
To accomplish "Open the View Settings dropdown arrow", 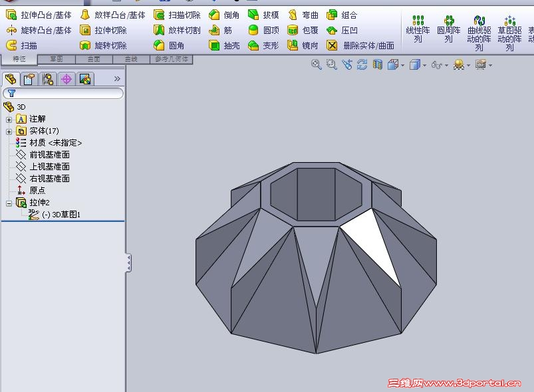I will click(x=490, y=65).
